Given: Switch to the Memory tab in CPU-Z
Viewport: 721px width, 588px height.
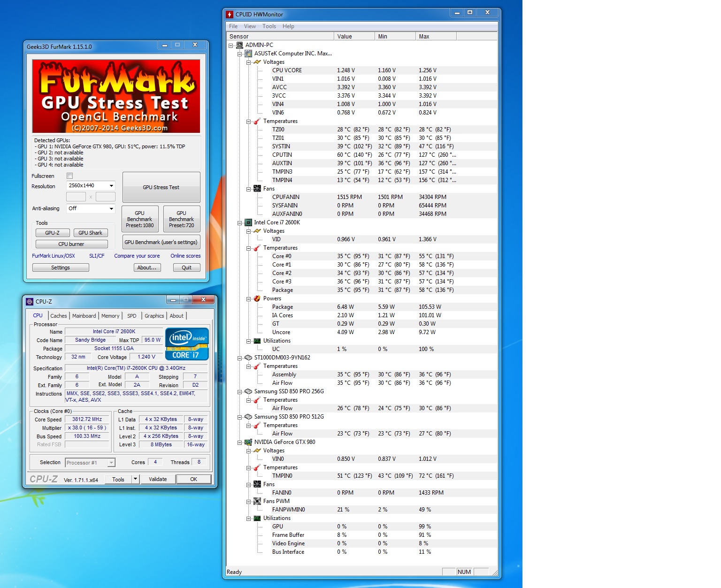Looking at the screenshot, I should click(110, 316).
